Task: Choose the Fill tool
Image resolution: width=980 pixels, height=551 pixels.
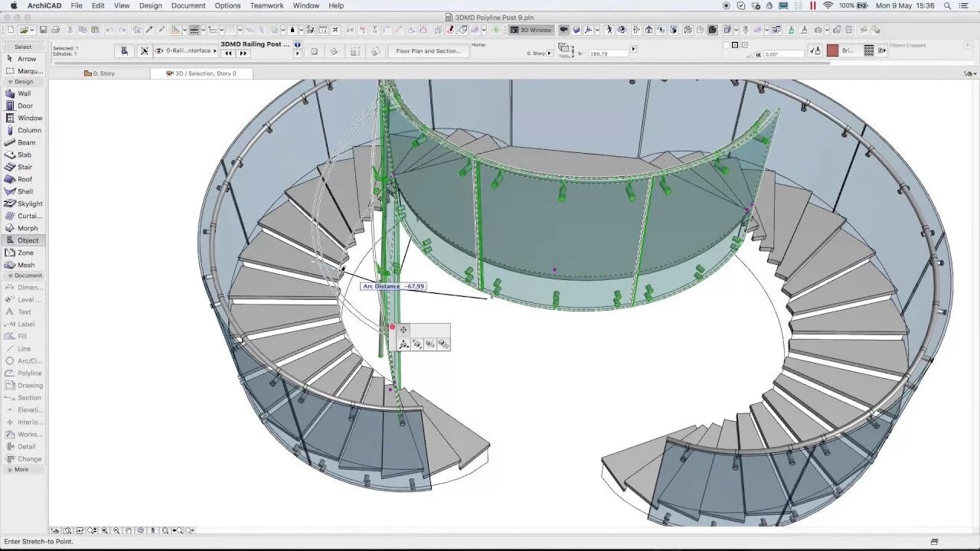Action: coord(23,337)
